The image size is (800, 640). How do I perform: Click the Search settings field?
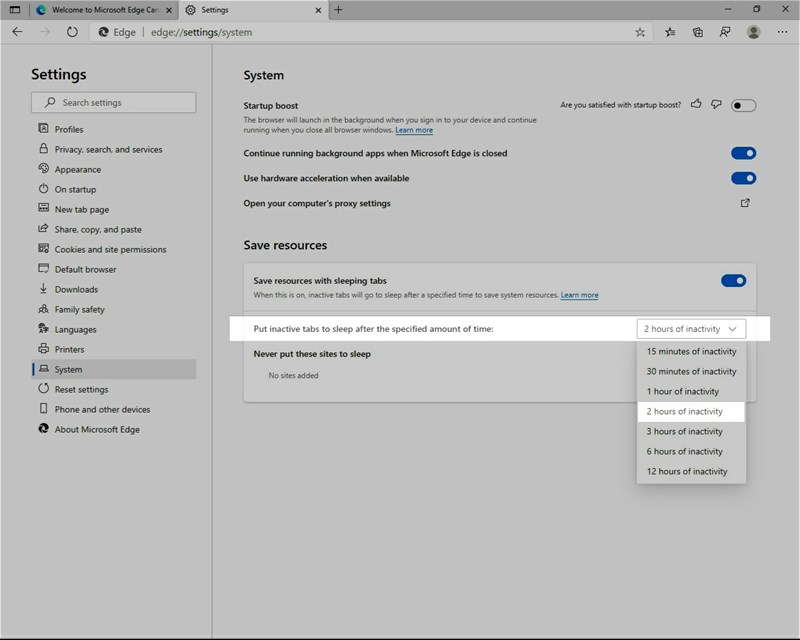point(113,102)
